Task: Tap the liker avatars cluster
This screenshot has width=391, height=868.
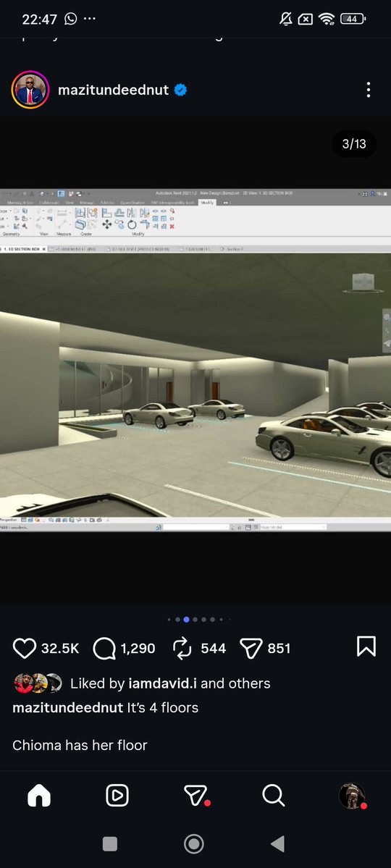Action: click(x=38, y=683)
